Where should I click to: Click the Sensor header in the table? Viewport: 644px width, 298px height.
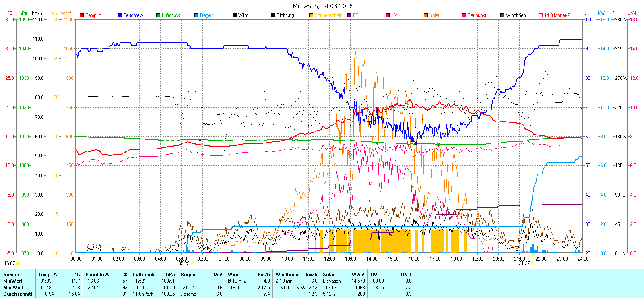(11, 275)
